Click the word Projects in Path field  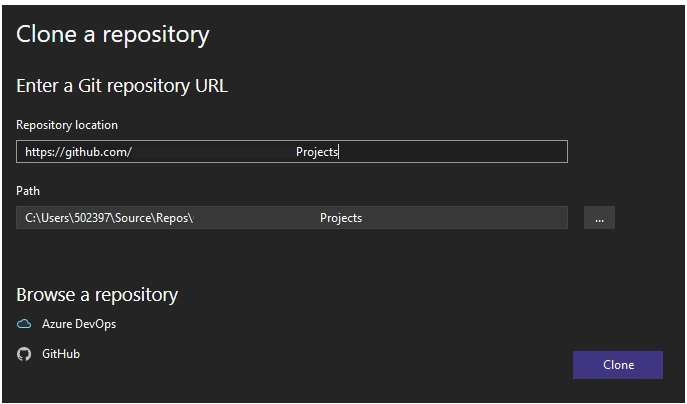pyautogui.click(x=341, y=218)
